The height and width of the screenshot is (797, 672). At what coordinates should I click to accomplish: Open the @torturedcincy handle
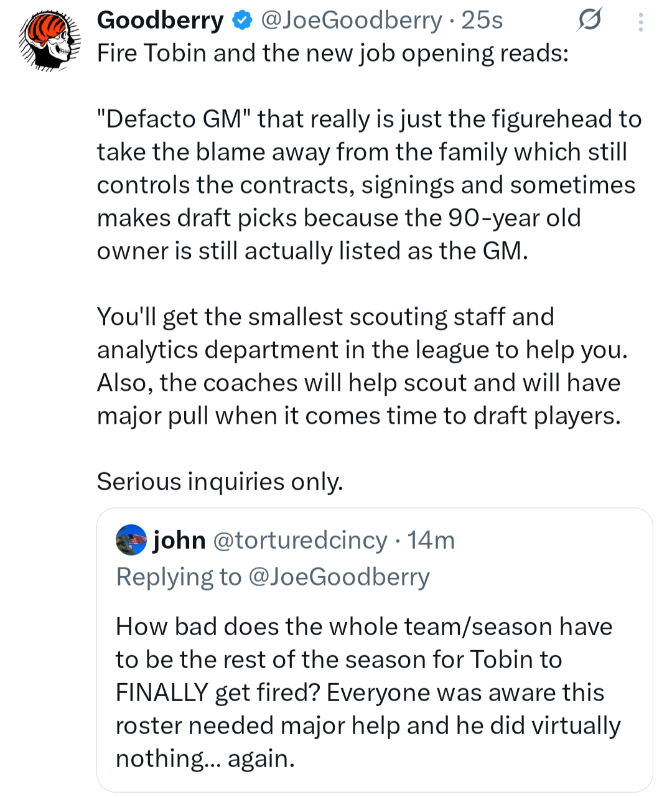[301, 540]
